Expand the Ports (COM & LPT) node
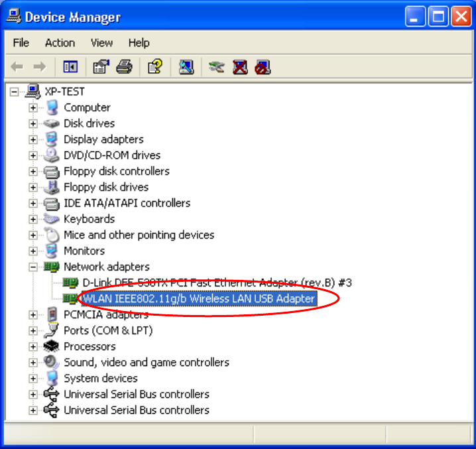 [32, 331]
